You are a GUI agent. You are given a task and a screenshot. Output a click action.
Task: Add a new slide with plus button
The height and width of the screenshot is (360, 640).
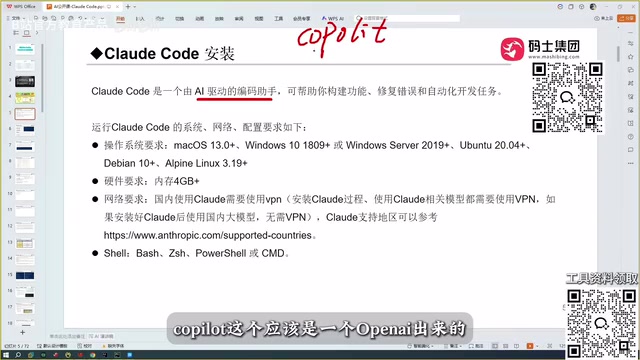tap(22, 333)
